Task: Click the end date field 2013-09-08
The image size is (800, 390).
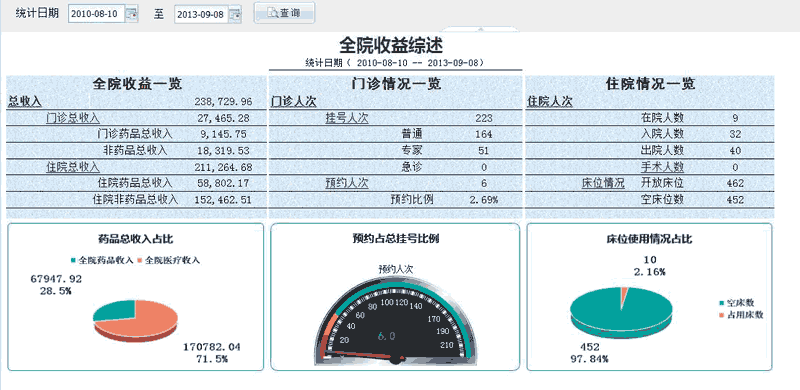Action: pyautogui.click(x=201, y=15)
